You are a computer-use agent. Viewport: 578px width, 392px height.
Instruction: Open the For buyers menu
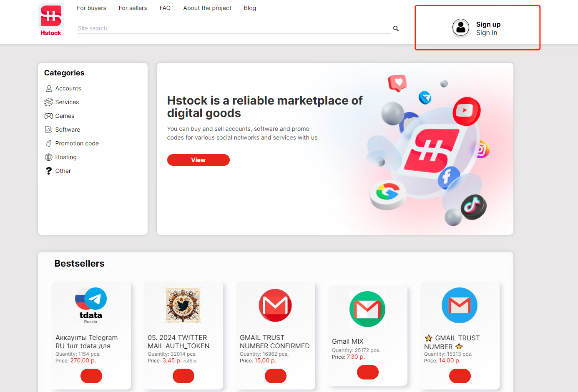click(x=91, y=8)
